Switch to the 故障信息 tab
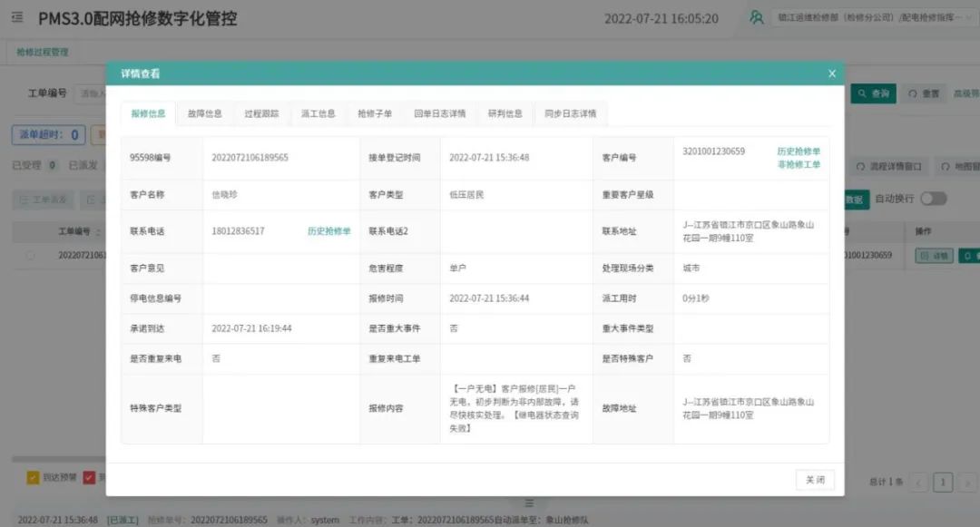The width and height of the screenshot is (980, 527). coord(204,113)
